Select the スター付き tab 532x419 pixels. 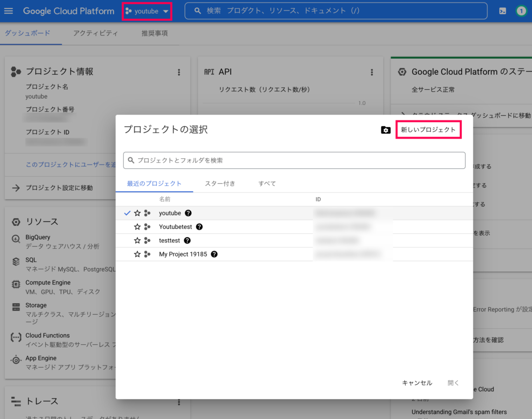tap(220, 184)
